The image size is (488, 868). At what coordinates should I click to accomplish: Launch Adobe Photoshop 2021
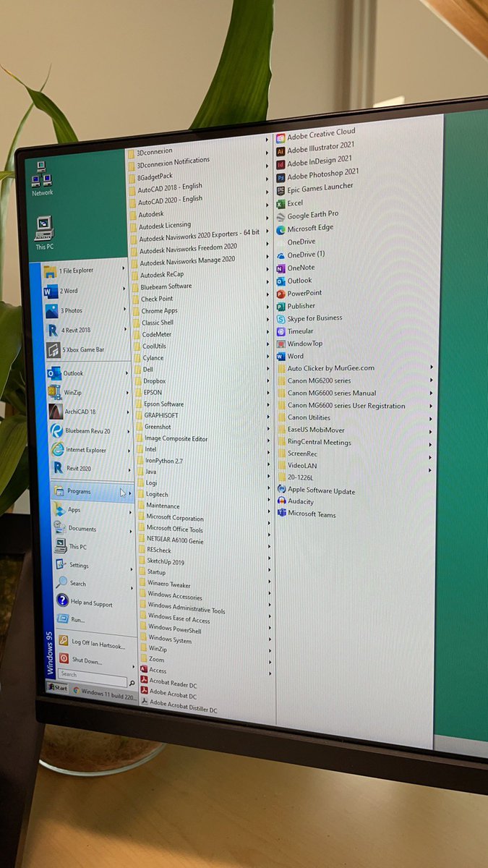pos(317,174)
